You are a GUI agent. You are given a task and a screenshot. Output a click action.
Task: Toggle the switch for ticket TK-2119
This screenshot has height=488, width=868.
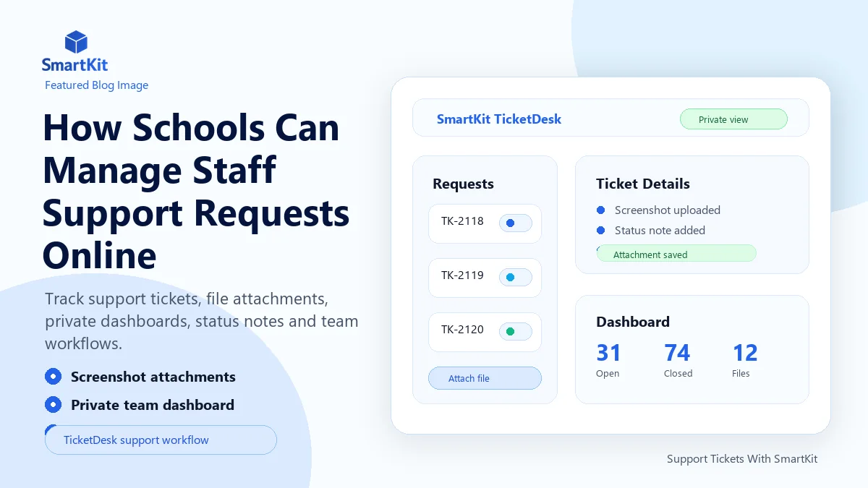516,278
